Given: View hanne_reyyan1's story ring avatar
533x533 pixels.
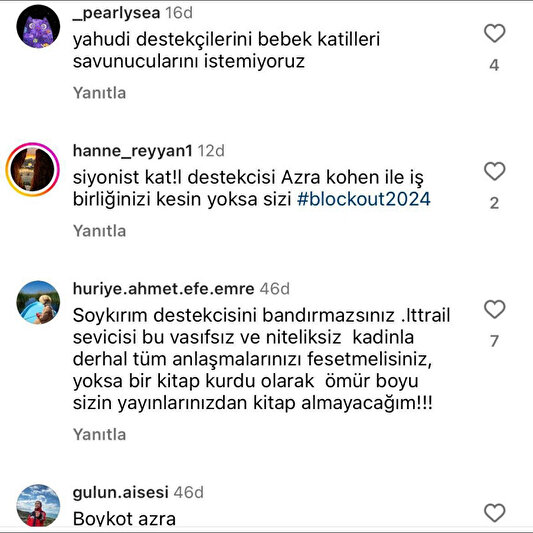Looking at the screenshot, I should click(33, 170).
